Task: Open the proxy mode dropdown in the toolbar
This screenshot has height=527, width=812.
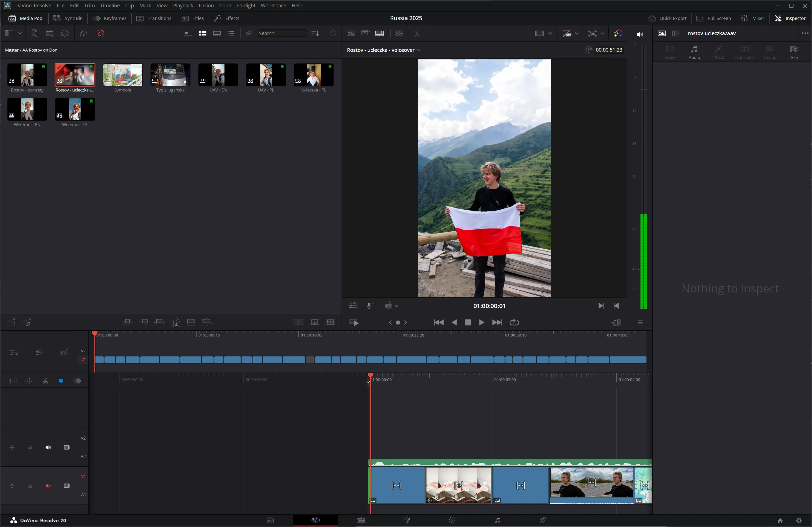Action: (577, 33)
